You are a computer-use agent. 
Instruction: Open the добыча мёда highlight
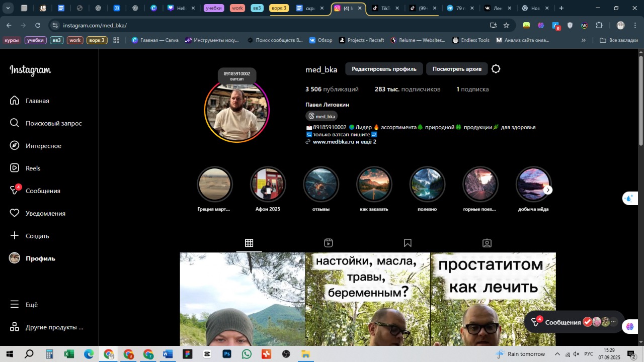point(533,184)
